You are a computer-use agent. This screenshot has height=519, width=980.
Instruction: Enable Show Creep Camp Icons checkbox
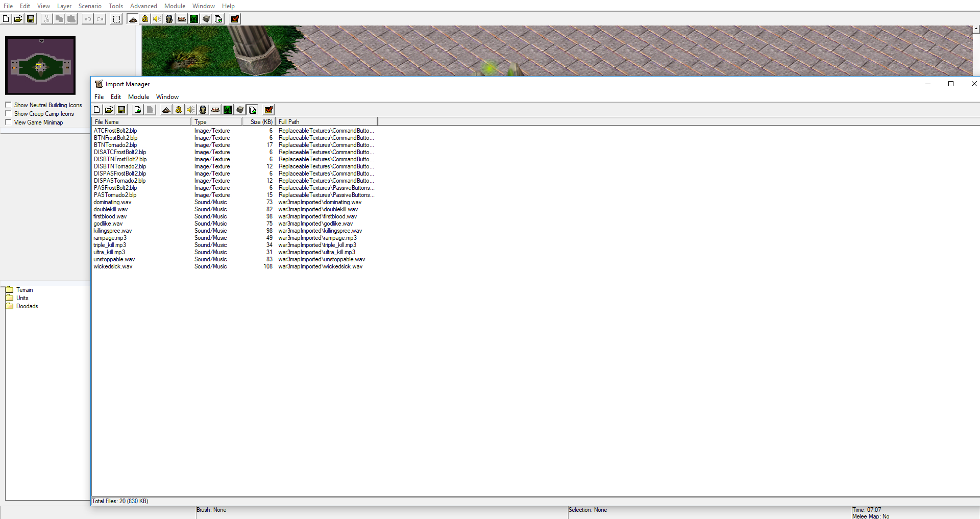pos(8,114)
